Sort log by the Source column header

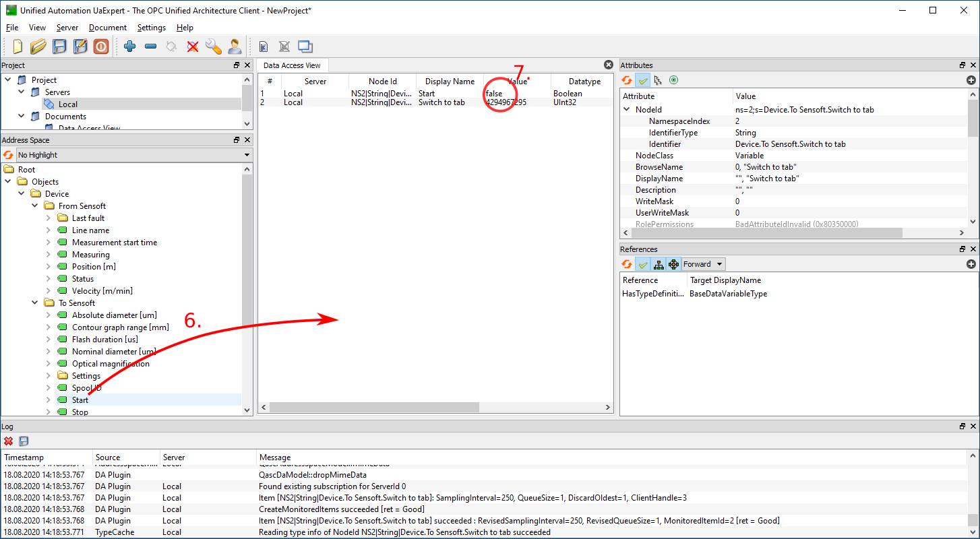pos(126,457)
